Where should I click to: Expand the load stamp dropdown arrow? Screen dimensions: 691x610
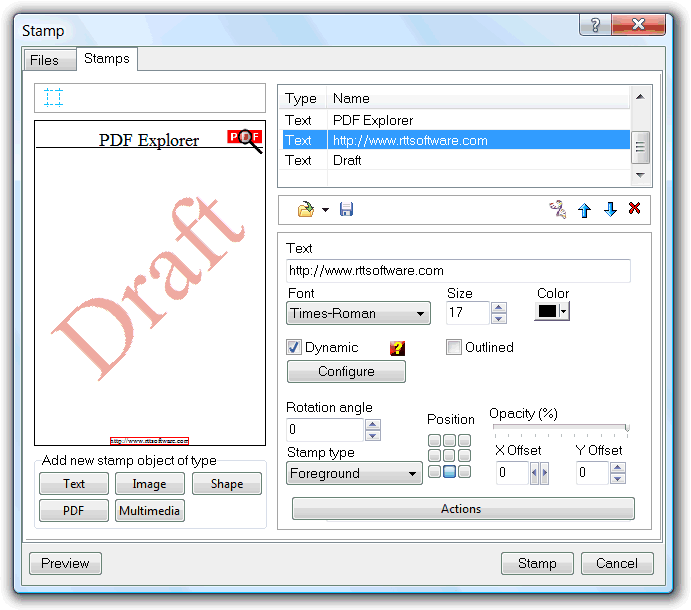click(325, 210)
